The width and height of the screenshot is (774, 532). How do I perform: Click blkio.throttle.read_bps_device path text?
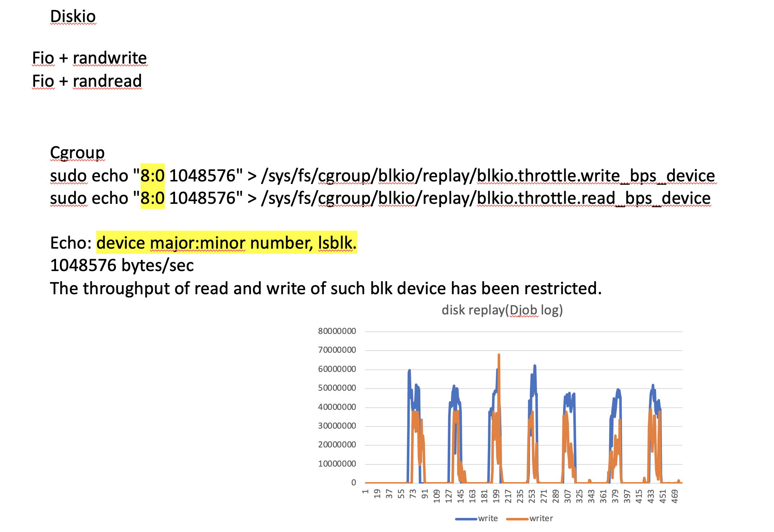(593, 198)
